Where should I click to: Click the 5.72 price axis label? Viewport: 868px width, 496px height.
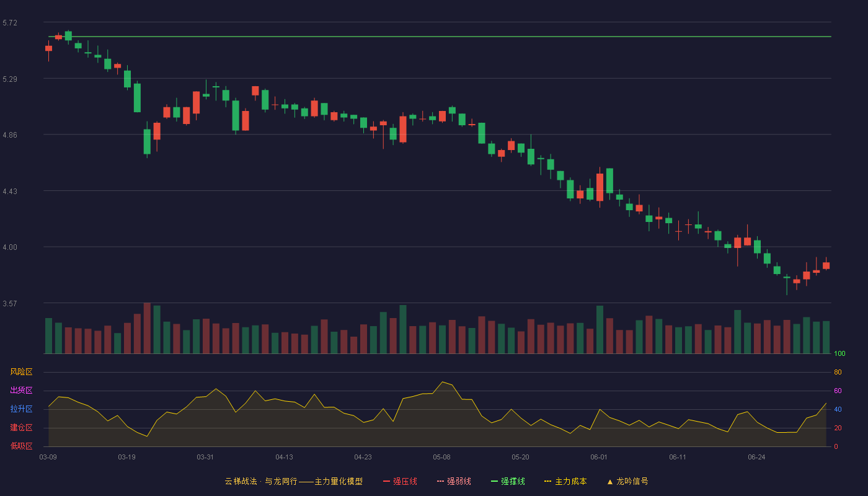[10, 23]
